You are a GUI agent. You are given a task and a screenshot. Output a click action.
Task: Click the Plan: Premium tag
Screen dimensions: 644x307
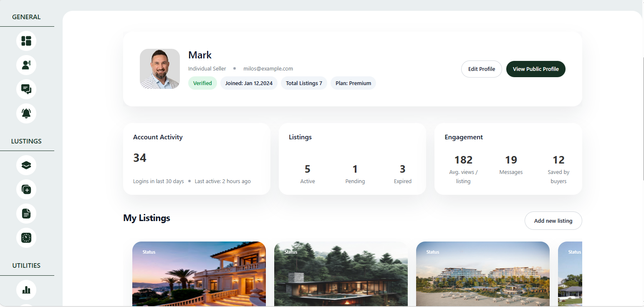tap(353, 83)
